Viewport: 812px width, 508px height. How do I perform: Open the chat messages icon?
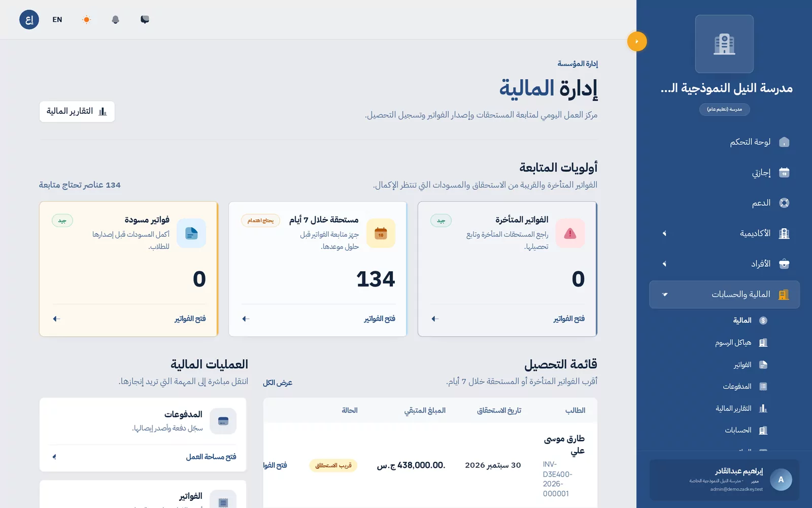pyautogui.click(x=145, y=20)
